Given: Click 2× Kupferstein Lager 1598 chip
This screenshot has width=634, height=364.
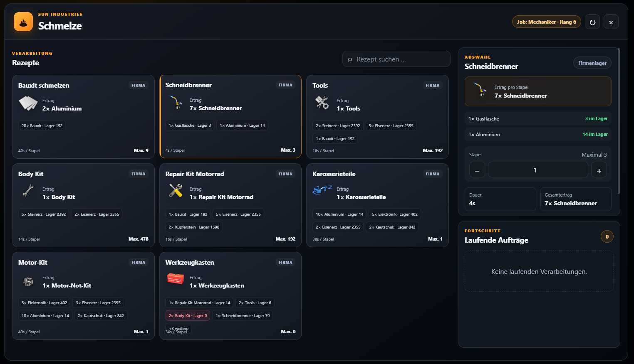Looking at the screenshot, I should [x=194, y=227].
